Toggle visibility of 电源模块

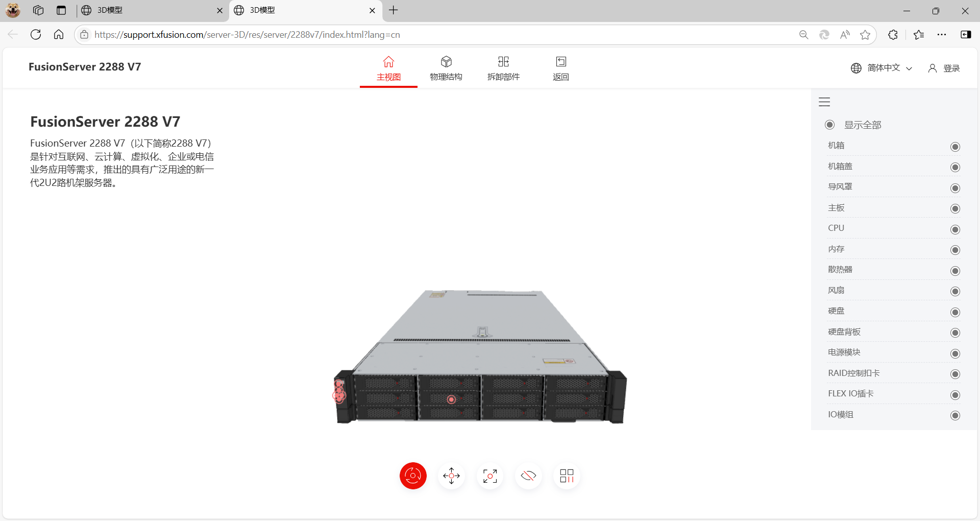[x=955, y=354]
